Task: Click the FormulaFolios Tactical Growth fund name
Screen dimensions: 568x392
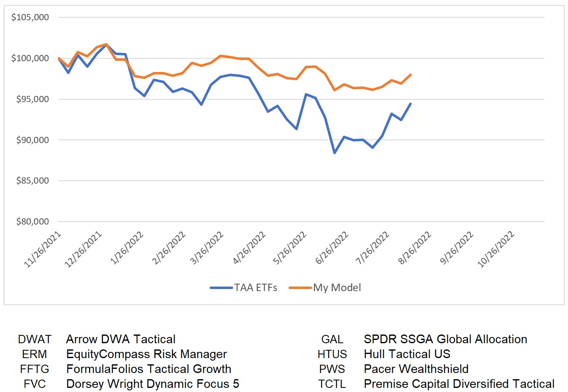Action: tap(149, 369)
